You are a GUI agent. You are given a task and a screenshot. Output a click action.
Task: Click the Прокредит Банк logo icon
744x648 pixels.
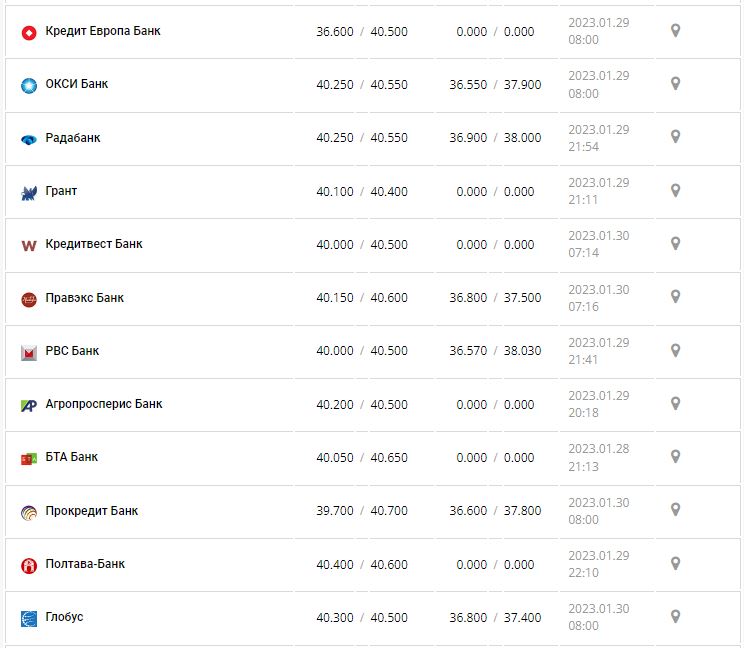(x=28, y=512)
